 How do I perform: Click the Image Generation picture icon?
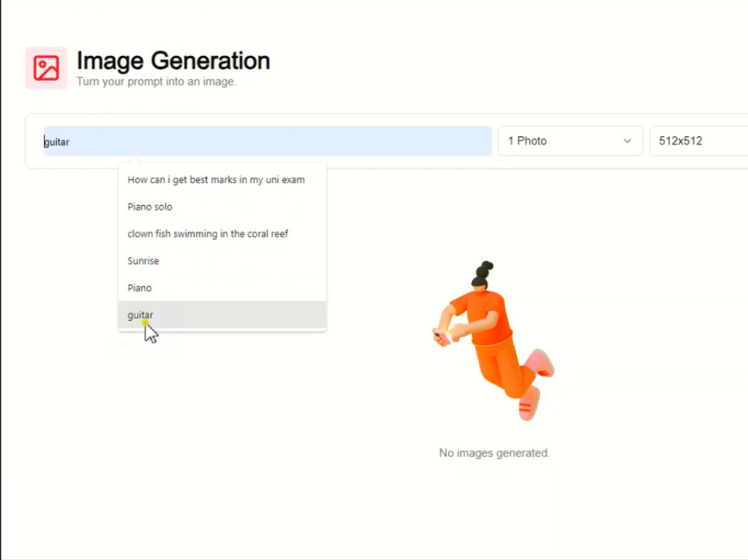click(46, 68)
